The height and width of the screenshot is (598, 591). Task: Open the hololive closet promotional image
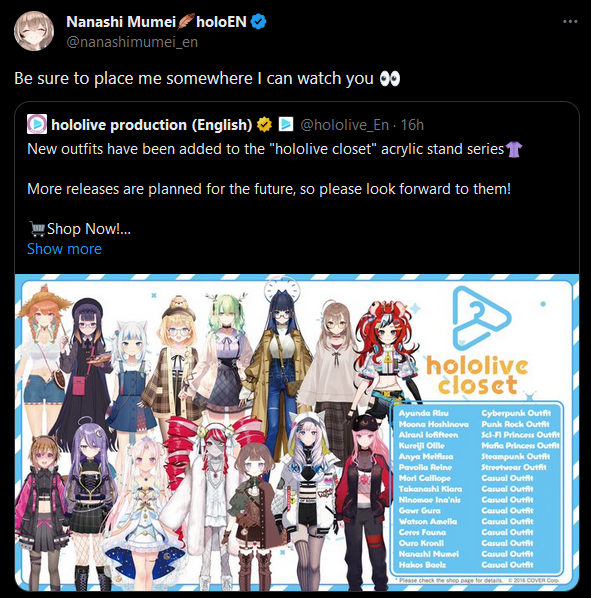coord(297,432)
